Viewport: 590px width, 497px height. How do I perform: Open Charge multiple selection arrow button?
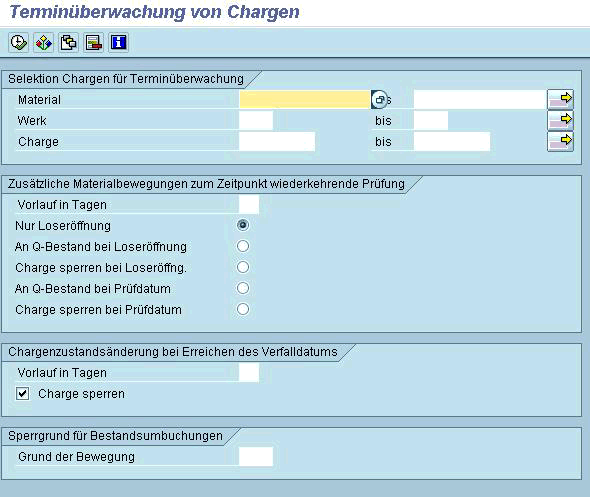tap(560, 141)
